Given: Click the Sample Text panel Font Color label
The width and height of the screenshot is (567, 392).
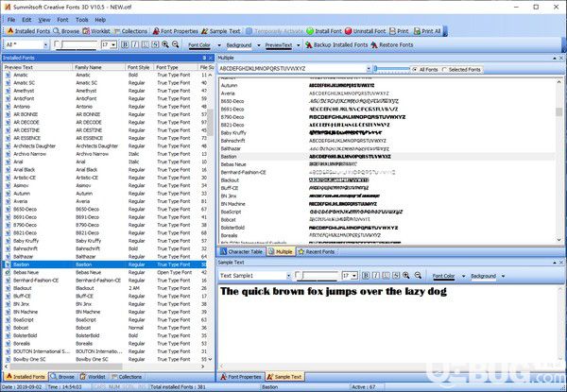Looking at the screenshot, I should (444, 276).
